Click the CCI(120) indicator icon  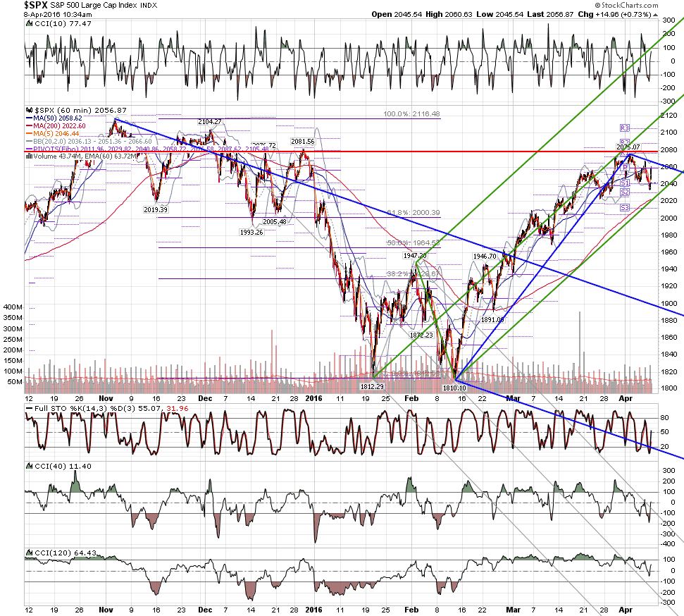click(29, 553)
